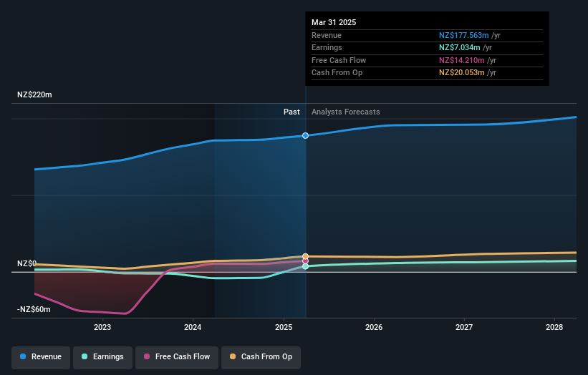Click the Past section label
This screenshot has width=588, height=375.
[291, 112]
